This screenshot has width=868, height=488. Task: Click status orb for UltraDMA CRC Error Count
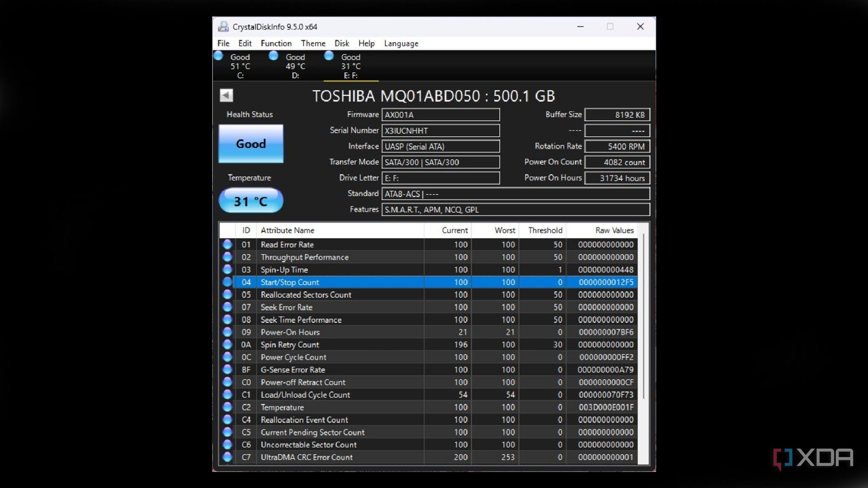227,457
